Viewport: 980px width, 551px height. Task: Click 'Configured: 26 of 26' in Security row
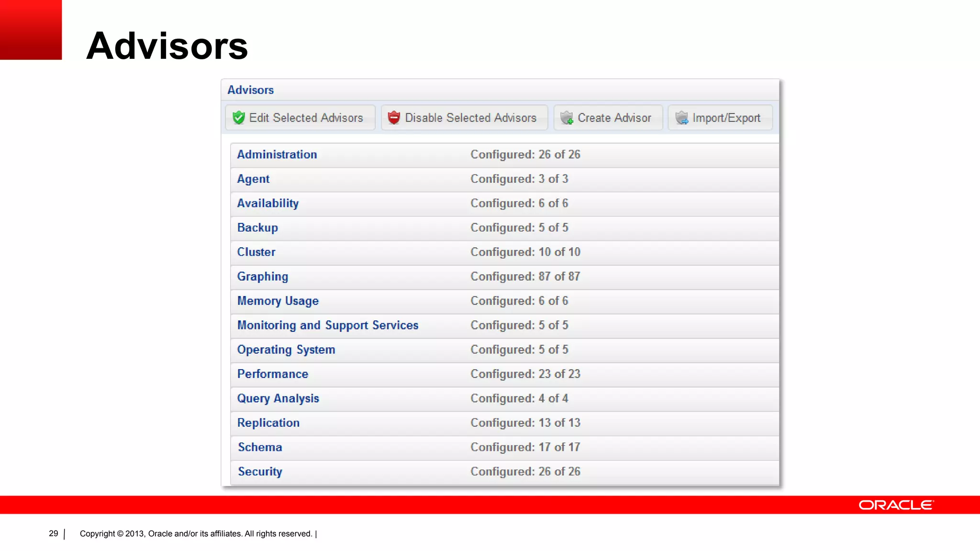[525, 472]
